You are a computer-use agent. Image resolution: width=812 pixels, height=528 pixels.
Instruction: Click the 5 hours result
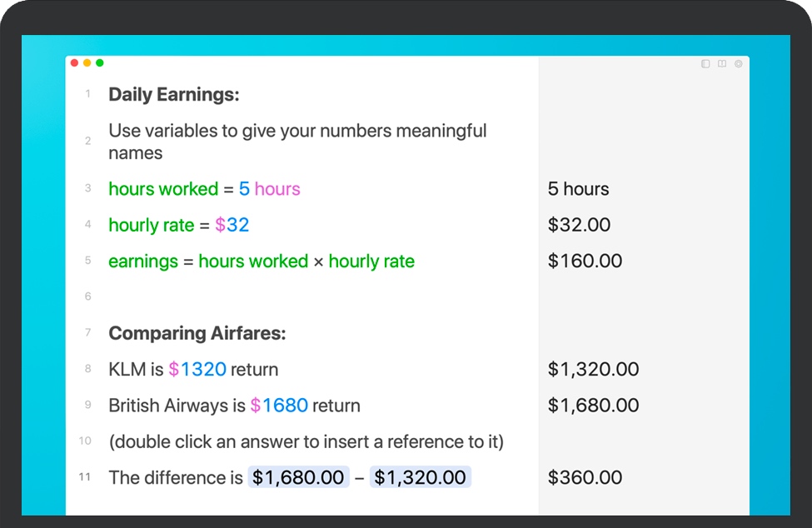click(x=578, y=189)
